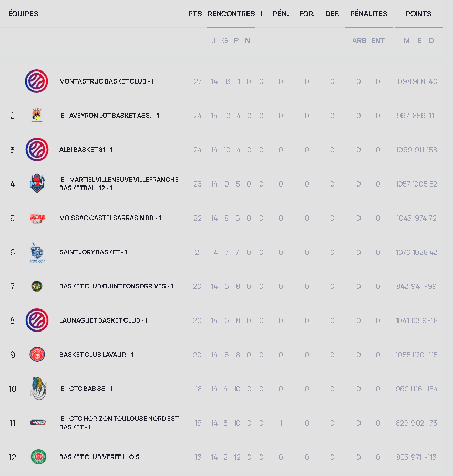Click CTC Horizon Toulouse Nord Est logo
The width and height of the screenshot is (453, 476).
[x=37, y=423]
